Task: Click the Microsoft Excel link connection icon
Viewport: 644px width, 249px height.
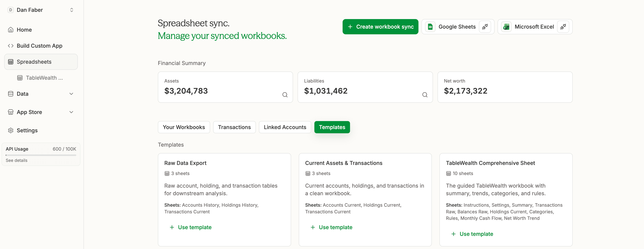Action: point(563,27)
